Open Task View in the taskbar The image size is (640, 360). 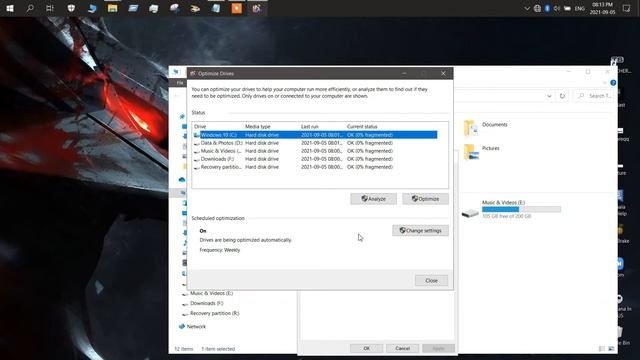tap(50, 8)
